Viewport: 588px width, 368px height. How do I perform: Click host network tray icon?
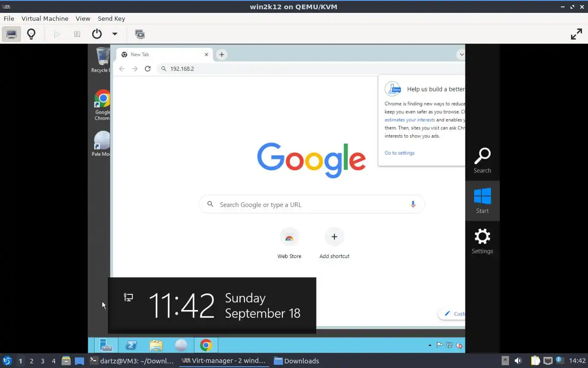(x=548, y=361)
